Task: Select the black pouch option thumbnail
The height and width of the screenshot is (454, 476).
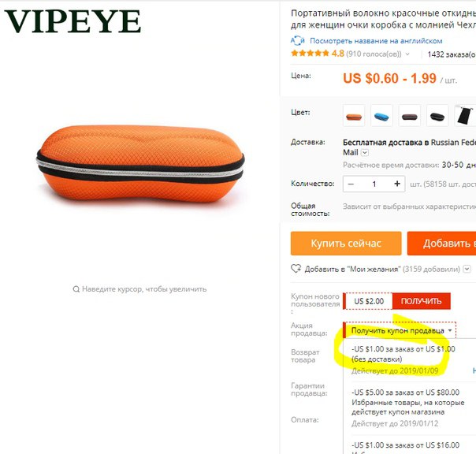Action: (465, 116)
